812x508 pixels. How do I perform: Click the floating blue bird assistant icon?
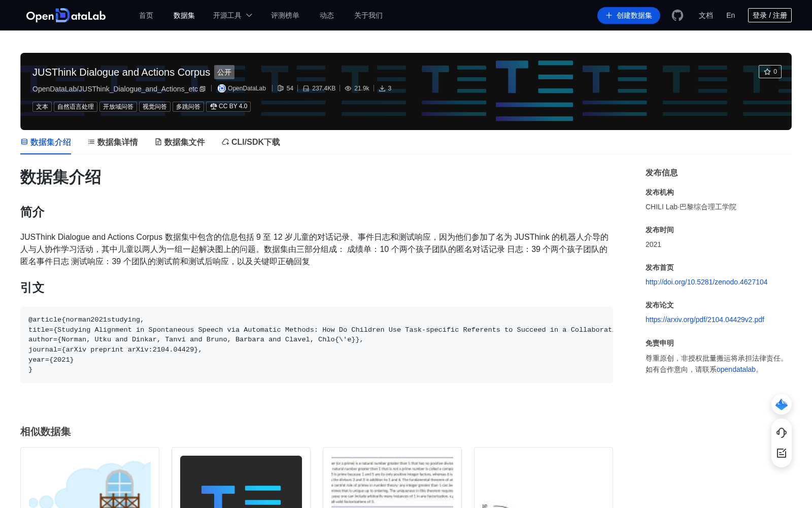click(x=782, y=404)
